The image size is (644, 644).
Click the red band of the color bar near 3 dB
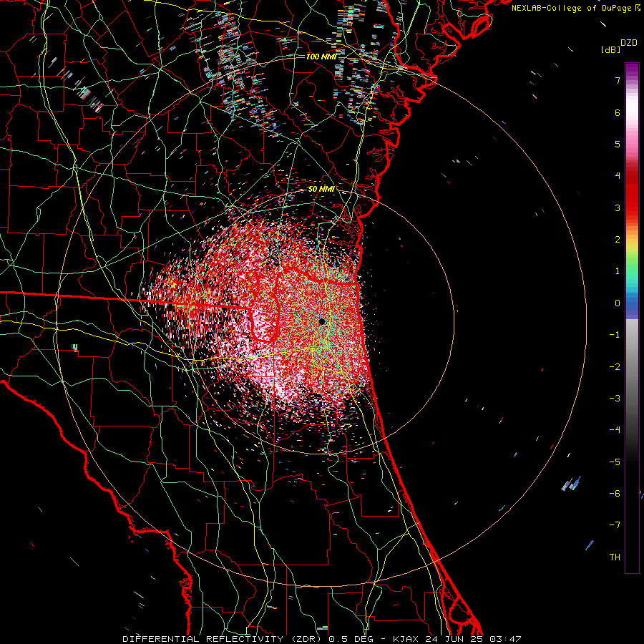pyautogui.click(x=632, y=201)
